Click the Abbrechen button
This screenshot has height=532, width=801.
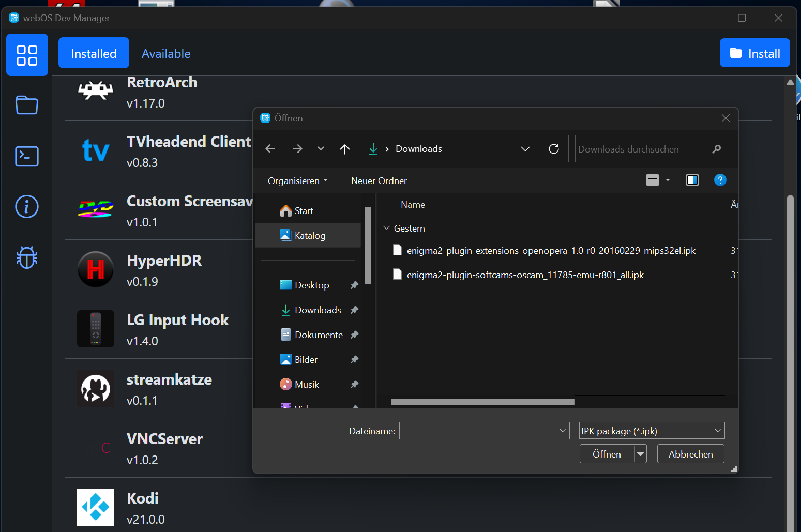pyautogui.click(x=690, y=453)
